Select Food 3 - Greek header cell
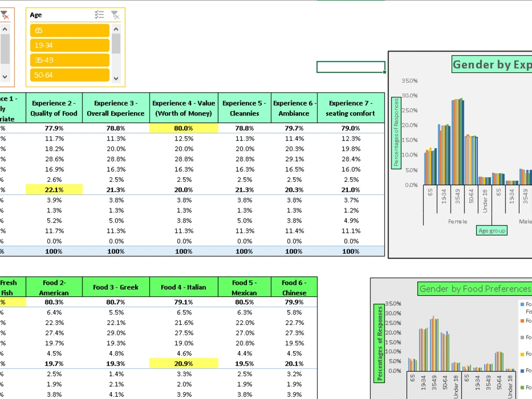The width and height of the screenshot is (532, 399). click(x=115, y=287)
